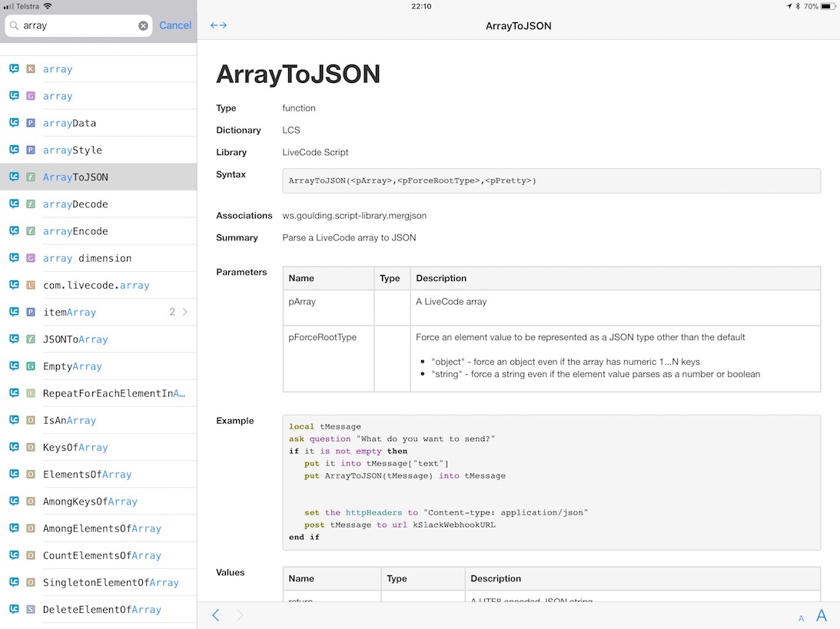Clear the search field text
Image resolution: width=840 pixels, height=629 pixels.
[143, 25]
